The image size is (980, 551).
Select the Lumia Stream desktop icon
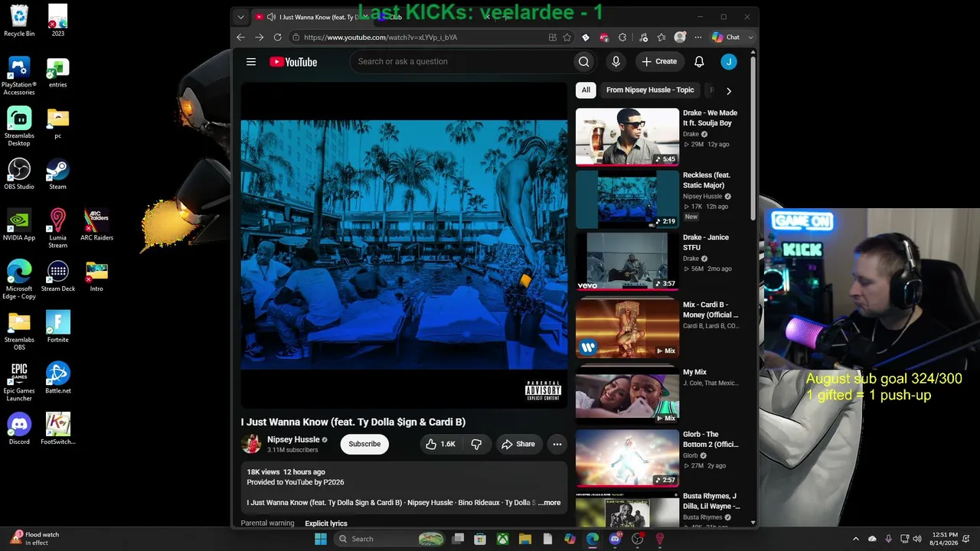click(57, 229)
